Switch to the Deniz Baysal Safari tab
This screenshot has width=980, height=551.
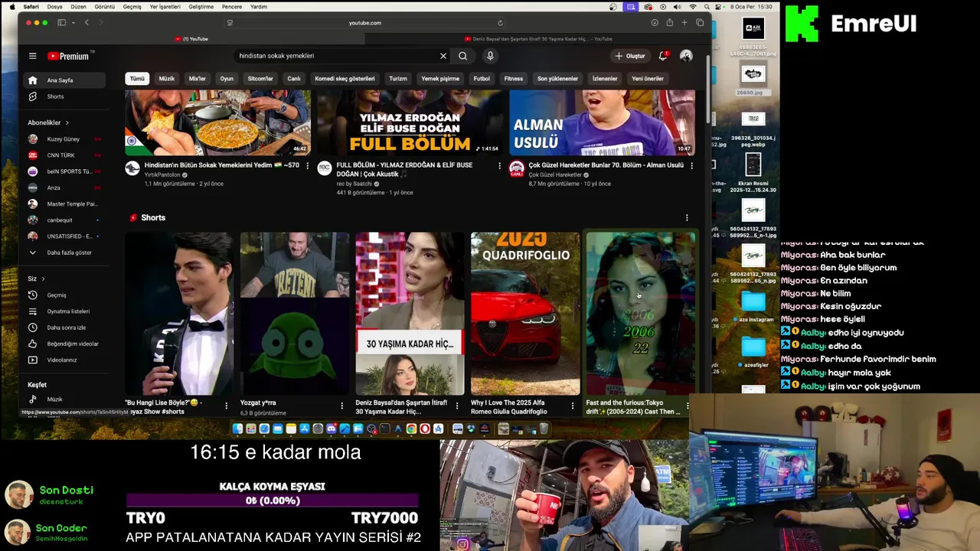pyautogui.click(x=537, y=39)
